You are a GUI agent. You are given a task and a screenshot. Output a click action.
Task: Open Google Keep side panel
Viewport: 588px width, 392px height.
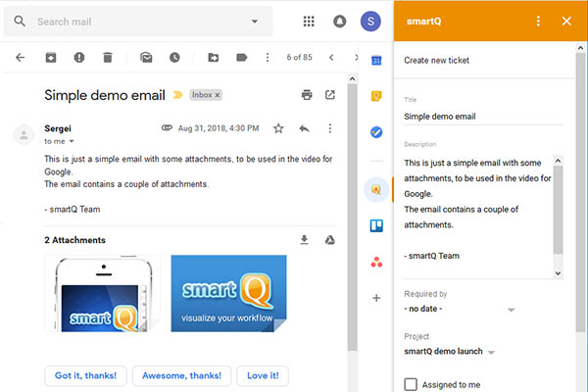click(376, 96)
